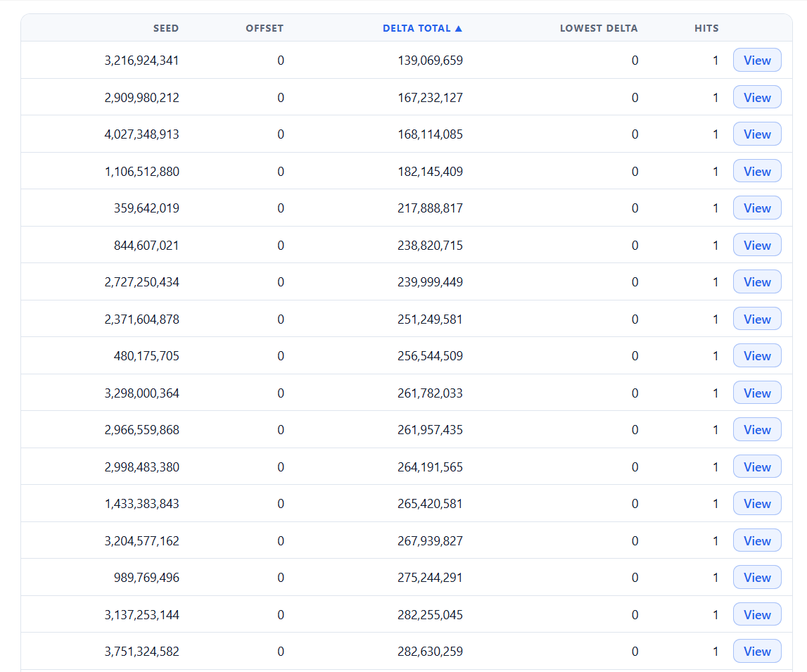Select seed value 3,137,253,144
This screenshot has height=672, width=807.
click(141, 614)
